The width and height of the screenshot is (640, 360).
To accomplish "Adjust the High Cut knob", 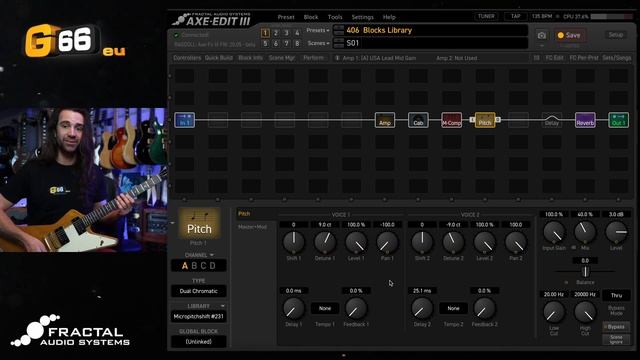I will point(585,312).
